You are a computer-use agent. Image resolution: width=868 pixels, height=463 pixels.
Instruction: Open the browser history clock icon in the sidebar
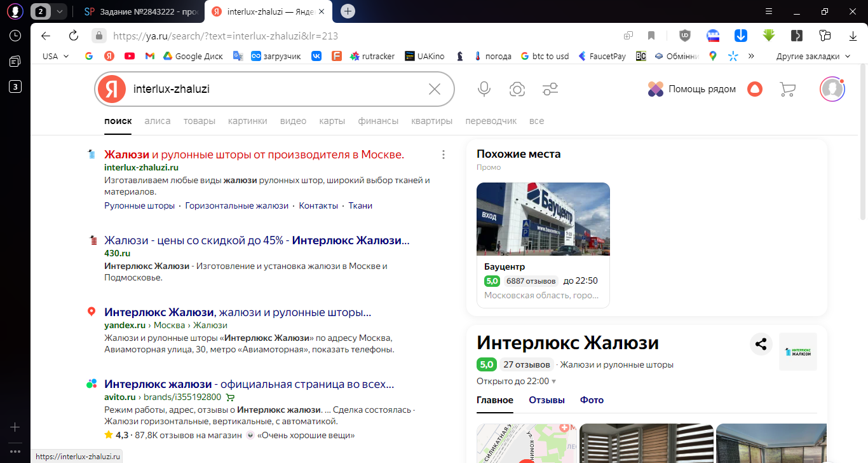[x=15, y=36]
